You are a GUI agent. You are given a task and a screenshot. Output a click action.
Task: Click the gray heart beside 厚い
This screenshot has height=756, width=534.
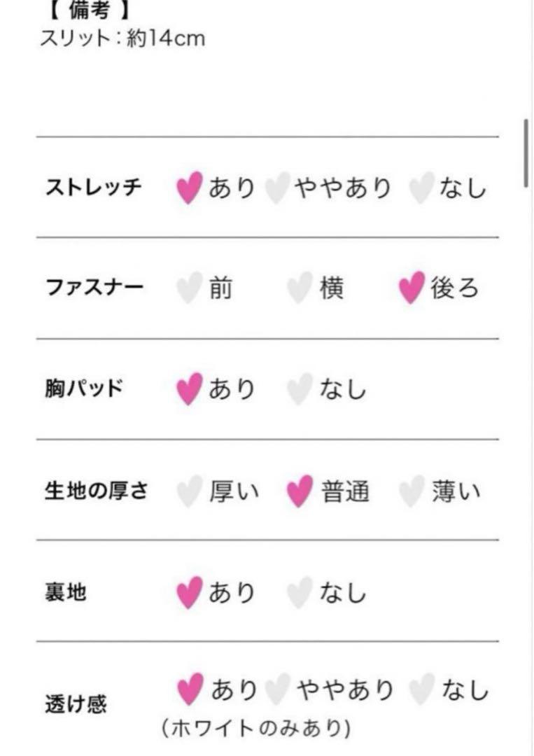pos(189,491)
